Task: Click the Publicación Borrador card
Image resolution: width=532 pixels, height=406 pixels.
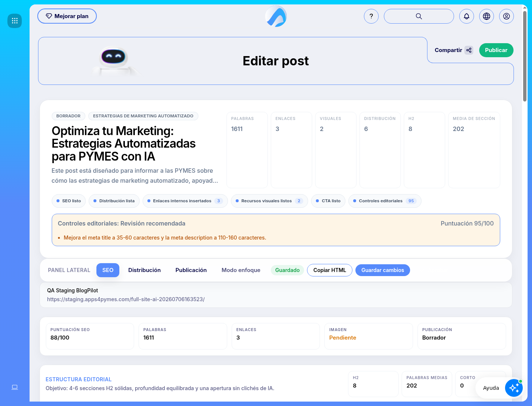Action: [461, 336]
